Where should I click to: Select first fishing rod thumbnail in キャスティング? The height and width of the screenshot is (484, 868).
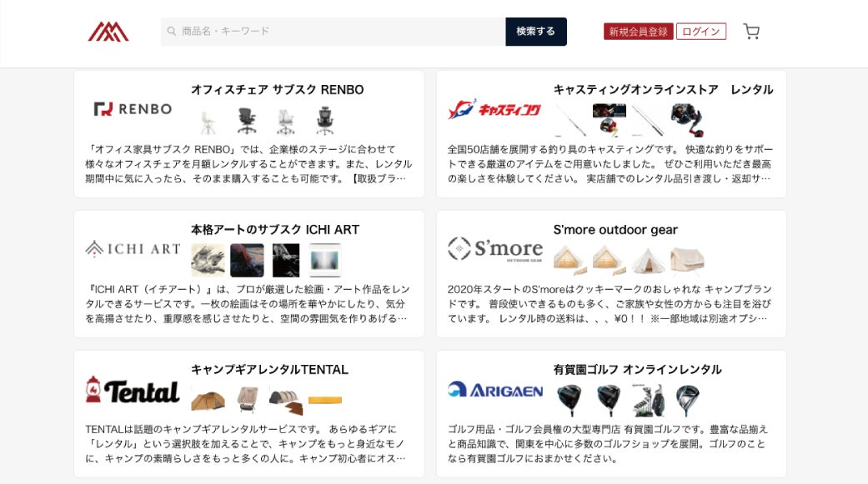click(x=570, y=121)
